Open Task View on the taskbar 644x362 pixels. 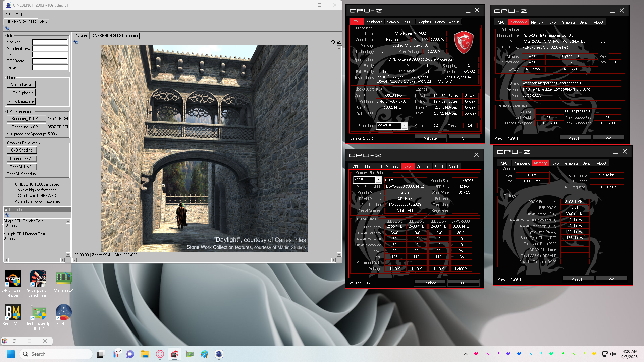point(100,354)
